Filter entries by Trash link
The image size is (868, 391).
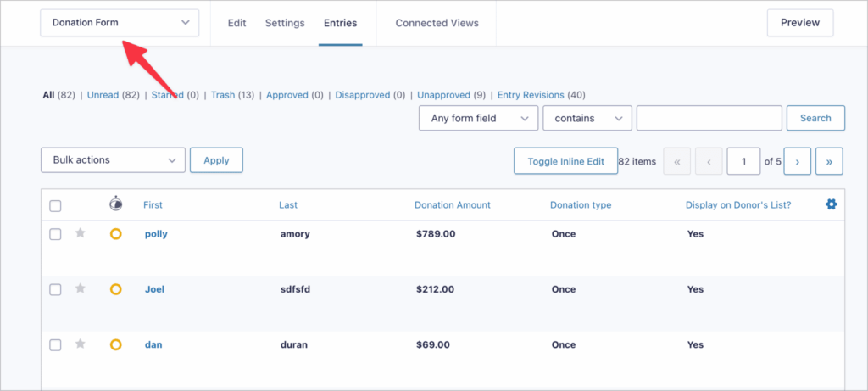[223, 95]
